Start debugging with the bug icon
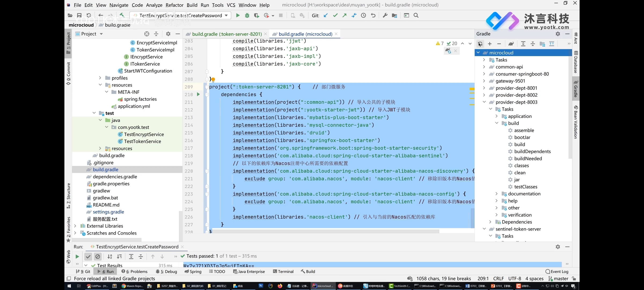 (x=247, y=16)
